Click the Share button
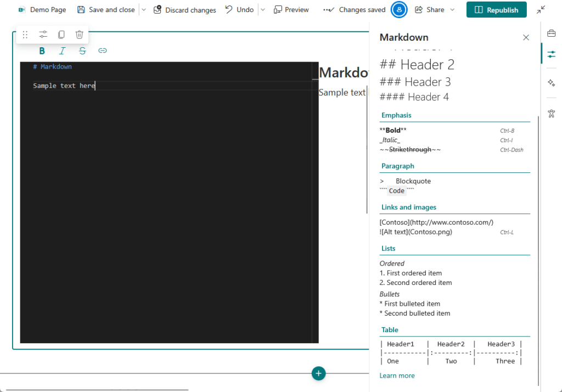 [x=429, y=10]
